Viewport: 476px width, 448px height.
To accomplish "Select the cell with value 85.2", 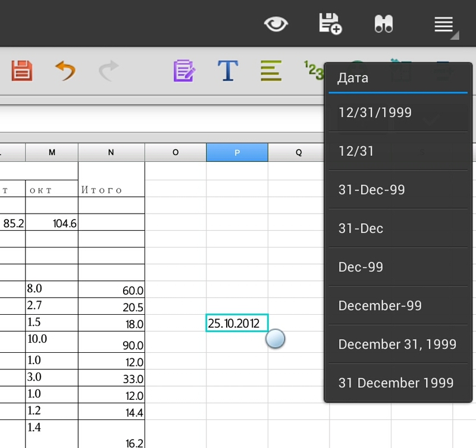I will 12,222.
